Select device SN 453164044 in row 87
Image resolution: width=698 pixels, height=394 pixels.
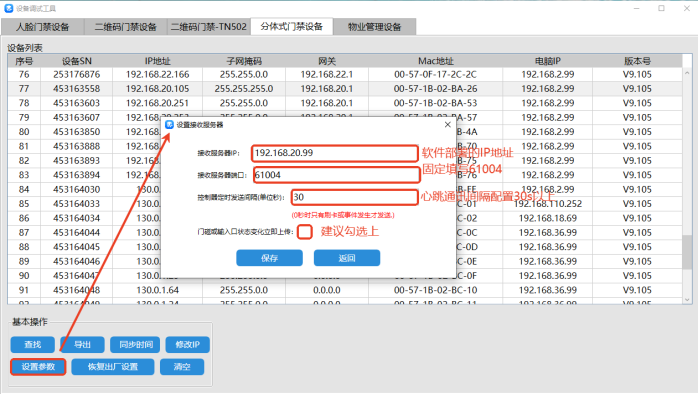(77, 232)
